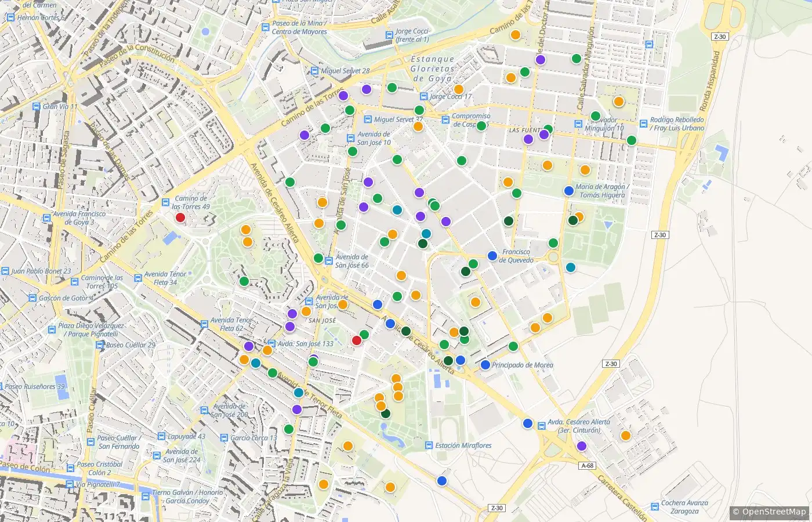Click the SAN JOSÉ district label
This screenshot has height=522, width=812.
(x=322, y=321)
